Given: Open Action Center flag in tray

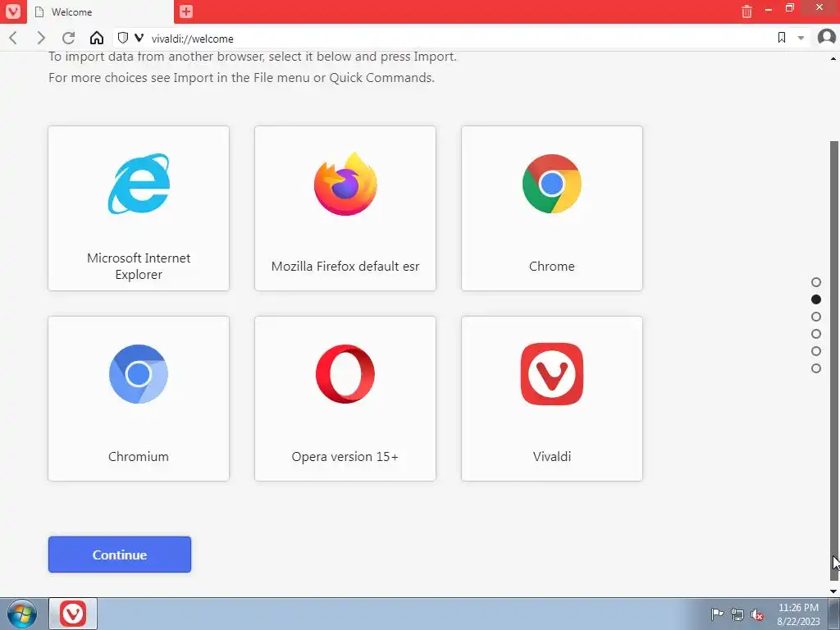Looking at the screenshot, I should [717, 614].
